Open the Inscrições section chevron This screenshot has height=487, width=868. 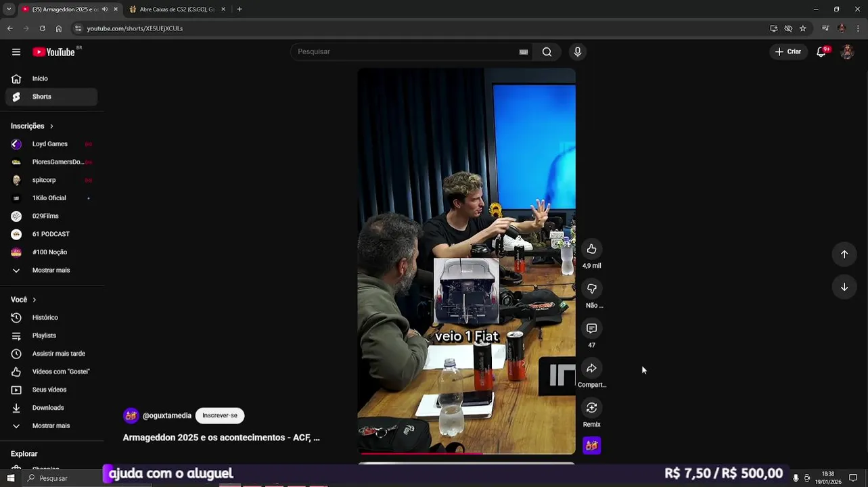click(x=51, y=126)
